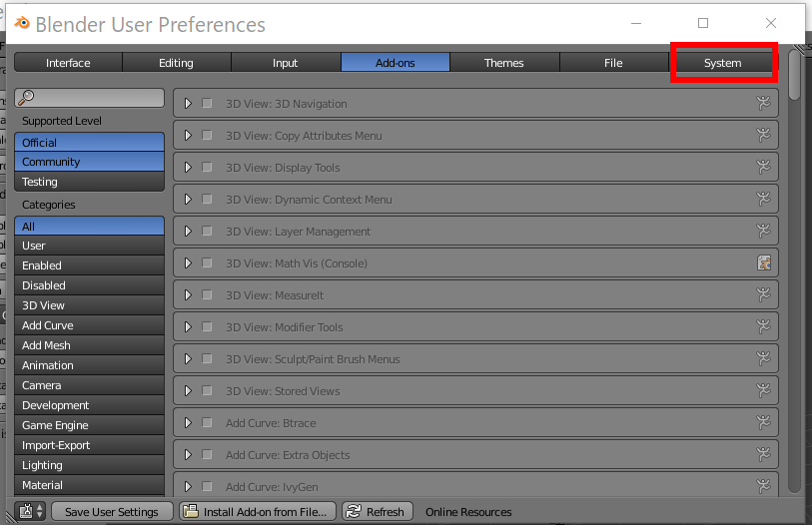Select the Import-Export category filter
The image size is (812, 525).
click(90, 445)
